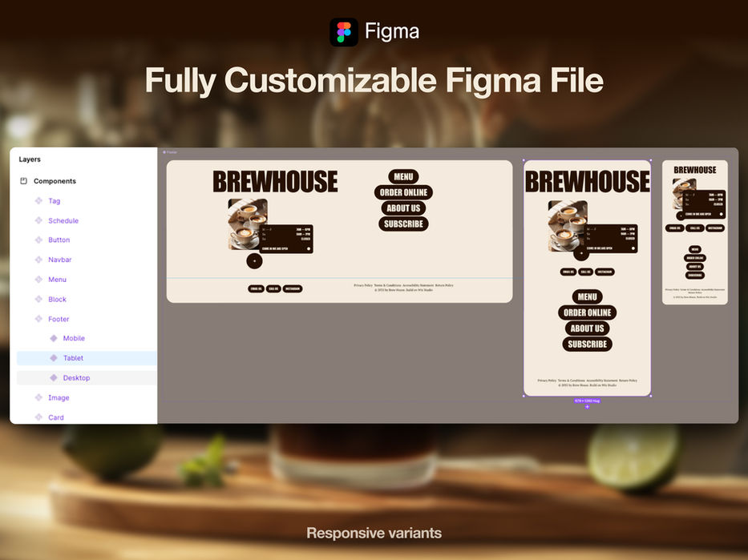The width and height of the screenshot is (748, 560).
Task: Click the BREWHOUSE title in mobile variant
Action: [x=695, y=170]
